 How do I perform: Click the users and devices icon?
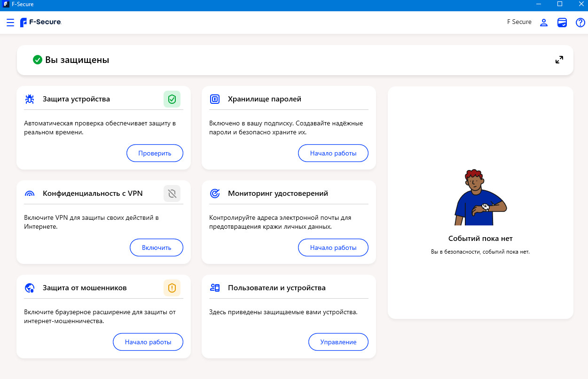click(214, 288)
